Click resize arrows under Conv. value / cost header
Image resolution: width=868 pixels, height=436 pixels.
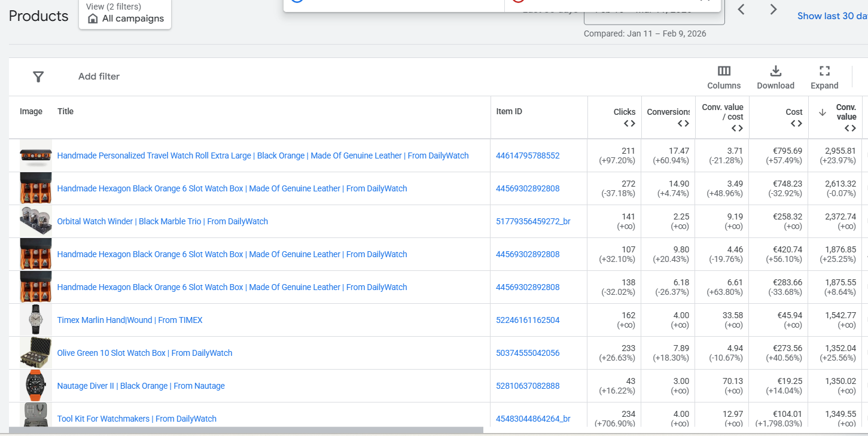tap(737, 128)
